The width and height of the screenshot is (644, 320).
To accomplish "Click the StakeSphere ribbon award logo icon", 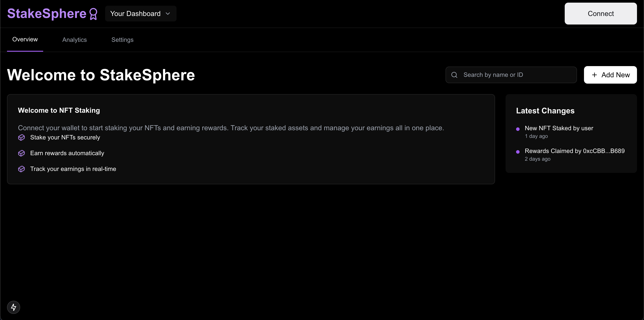I will (93, 14).
